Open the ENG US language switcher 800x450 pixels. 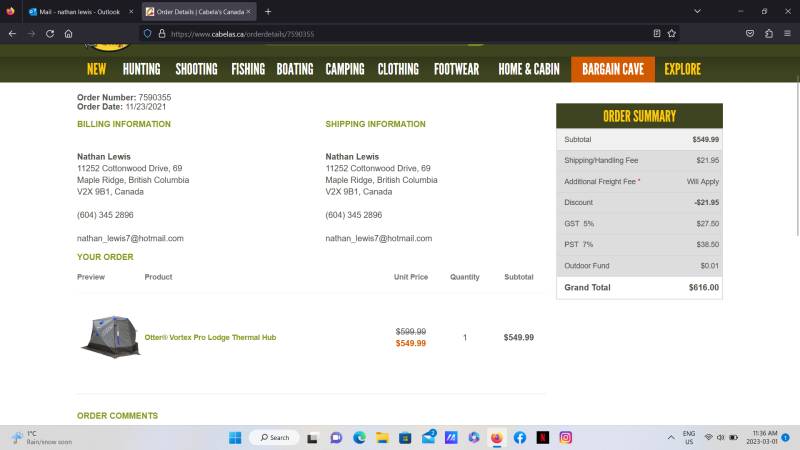[x=689, y=438]
